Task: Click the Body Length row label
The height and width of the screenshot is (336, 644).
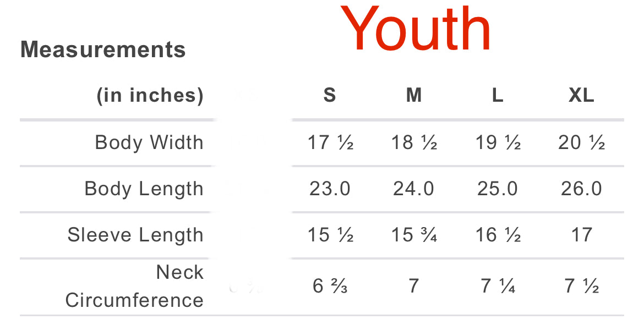Action: coord(144,189)
